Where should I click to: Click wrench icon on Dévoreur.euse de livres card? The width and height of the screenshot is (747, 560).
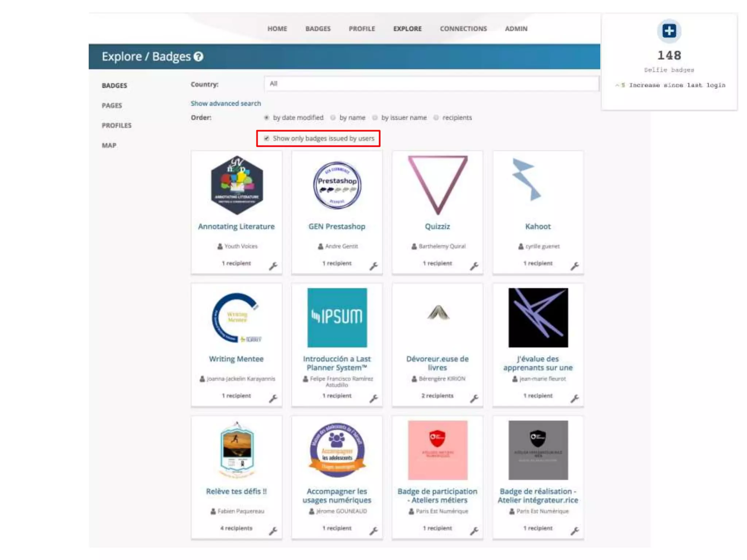[474, 398]
